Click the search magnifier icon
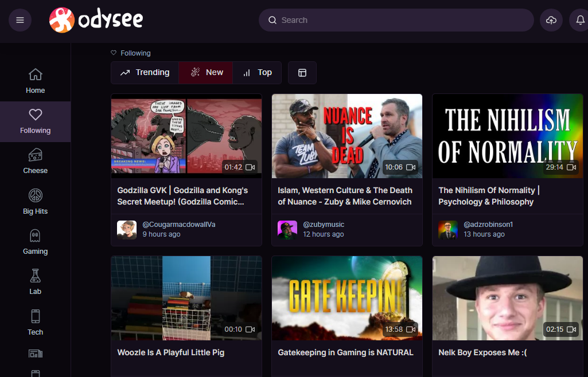 point(272,20)
